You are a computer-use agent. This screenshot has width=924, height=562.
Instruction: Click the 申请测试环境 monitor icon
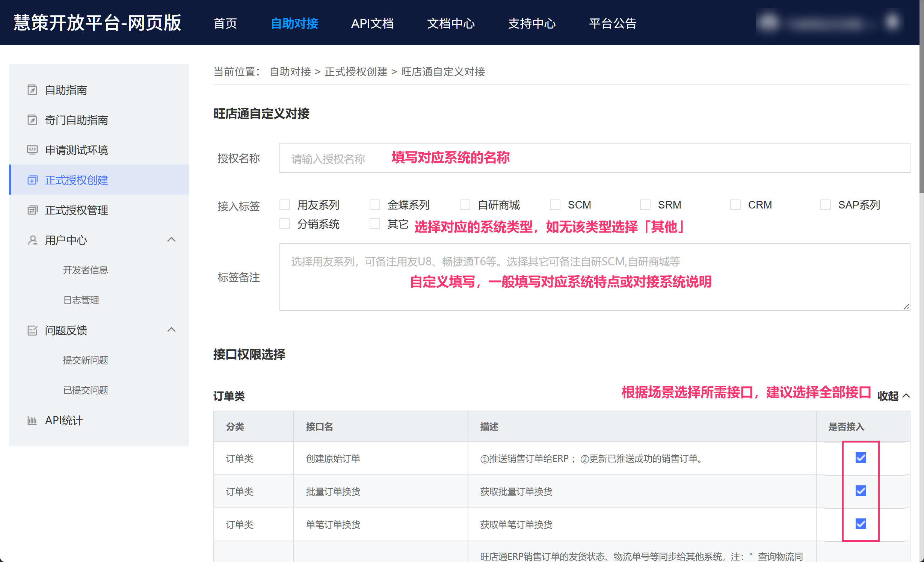pyautogui.click(x=32, y=150)
